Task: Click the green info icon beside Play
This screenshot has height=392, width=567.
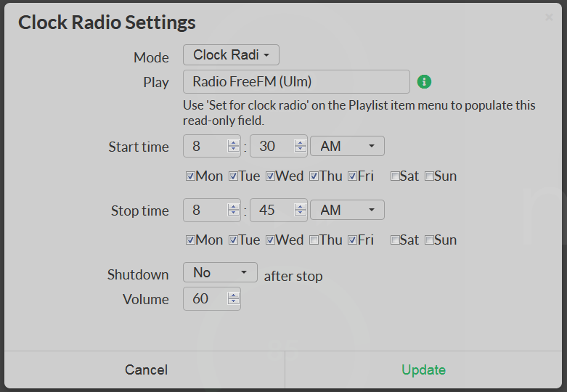Action: coord(425,82)
